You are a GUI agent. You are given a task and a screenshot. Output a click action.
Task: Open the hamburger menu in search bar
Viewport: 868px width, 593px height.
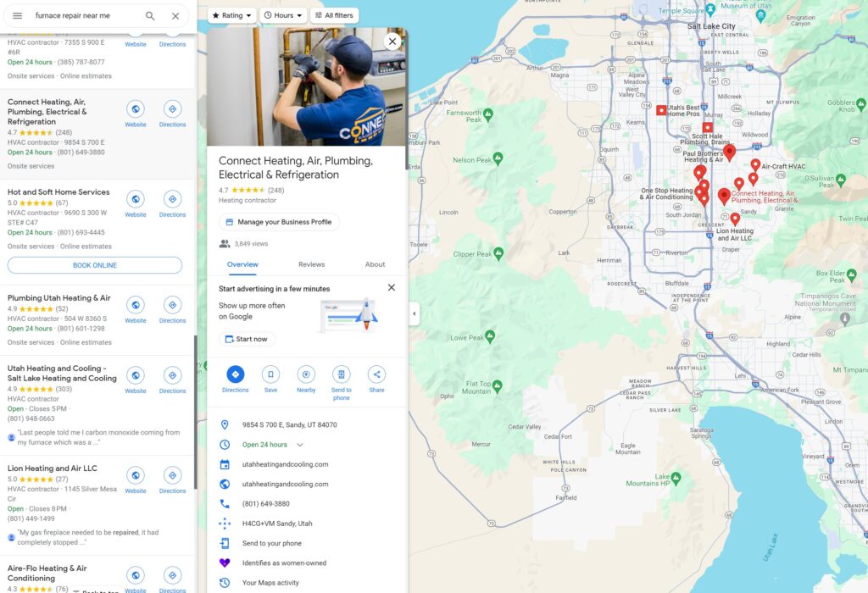pyautogui.click(x=17, y=15)
